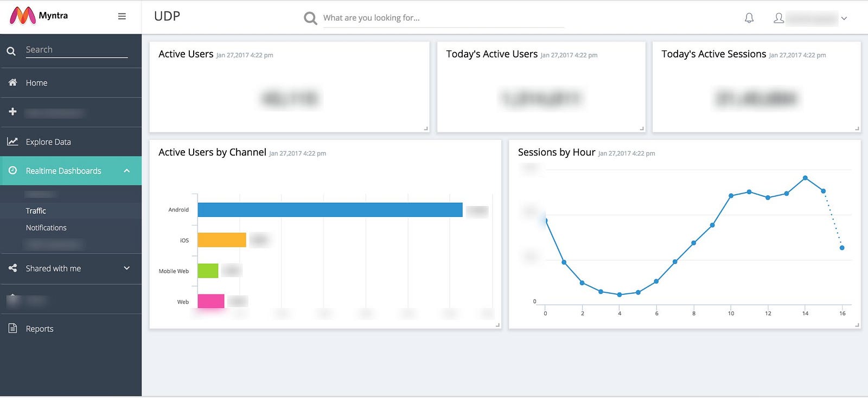Click the Myntra logo icon
Image resolution: width=868 pixels, height=398 pixels.
click(22, 16)
